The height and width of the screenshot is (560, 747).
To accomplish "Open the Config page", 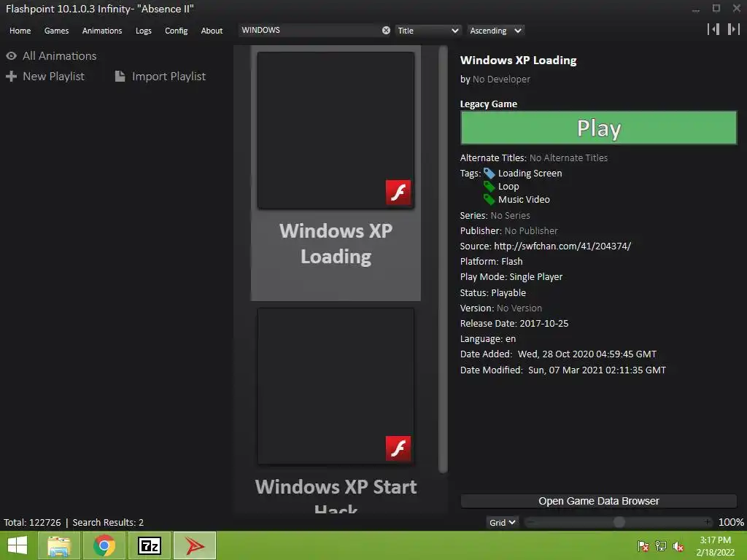I will pyautogui.click(x=177, y=31).
